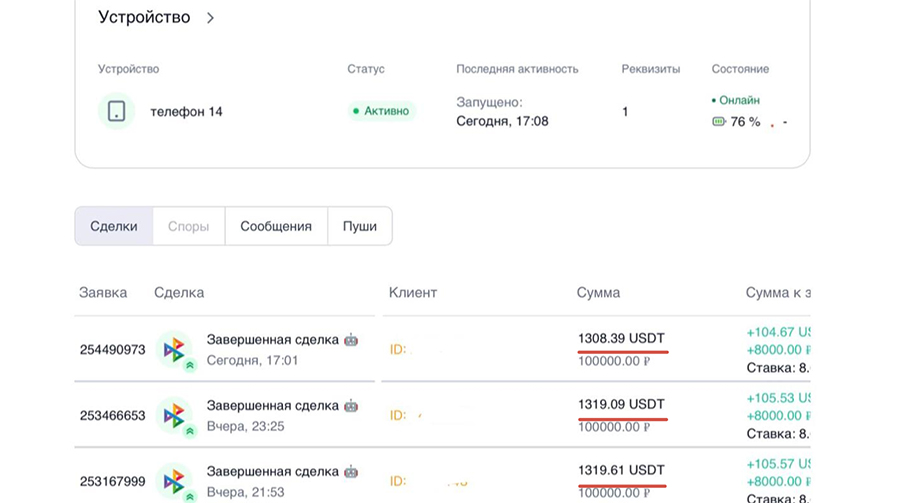Select the amount 1308.39 USDT
The image size is (900, 503).
(621, 338)
